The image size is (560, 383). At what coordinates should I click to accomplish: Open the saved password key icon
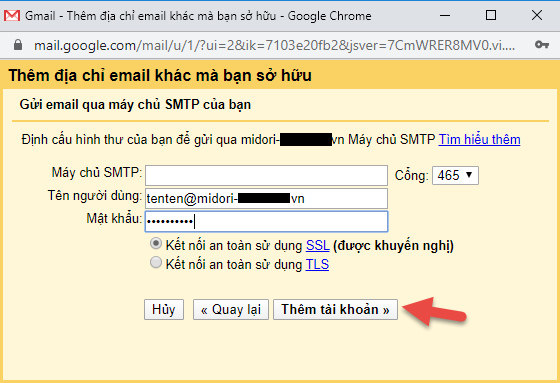click(542, 45)
